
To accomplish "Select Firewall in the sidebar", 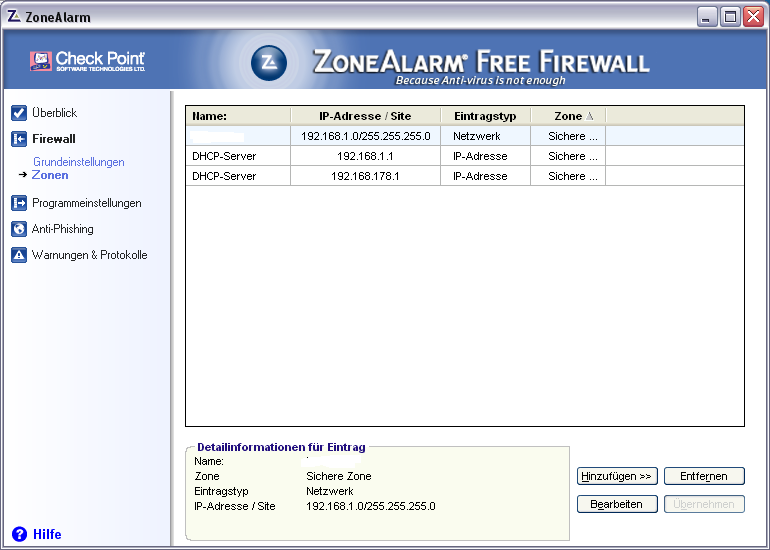I will (x=54, y=139).
